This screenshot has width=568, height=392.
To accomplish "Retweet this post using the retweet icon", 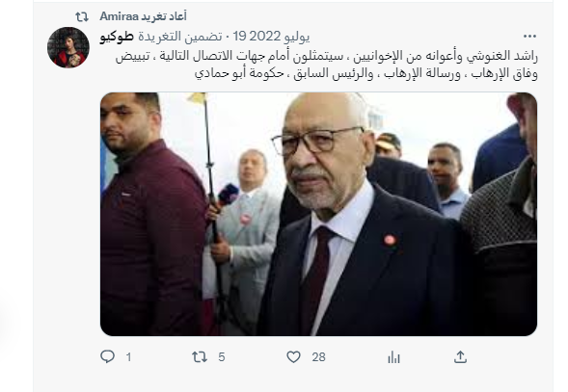I will click(x=200, y=357).
